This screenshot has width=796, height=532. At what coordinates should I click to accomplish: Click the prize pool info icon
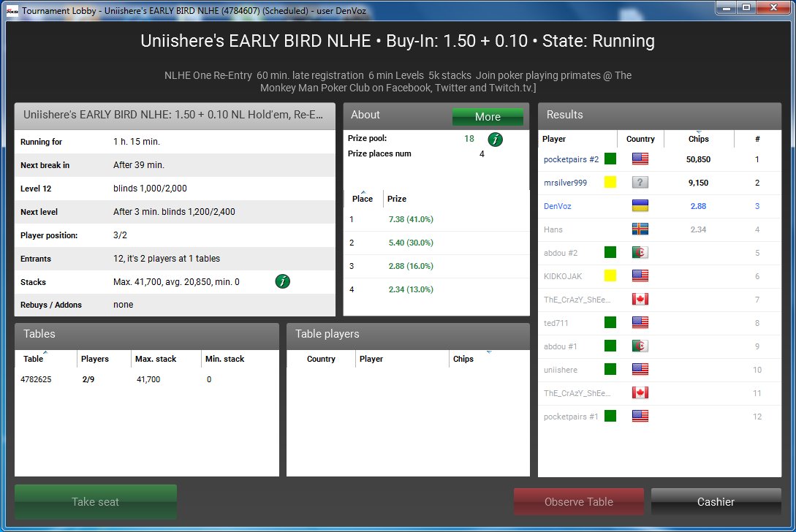pos(495,139)
